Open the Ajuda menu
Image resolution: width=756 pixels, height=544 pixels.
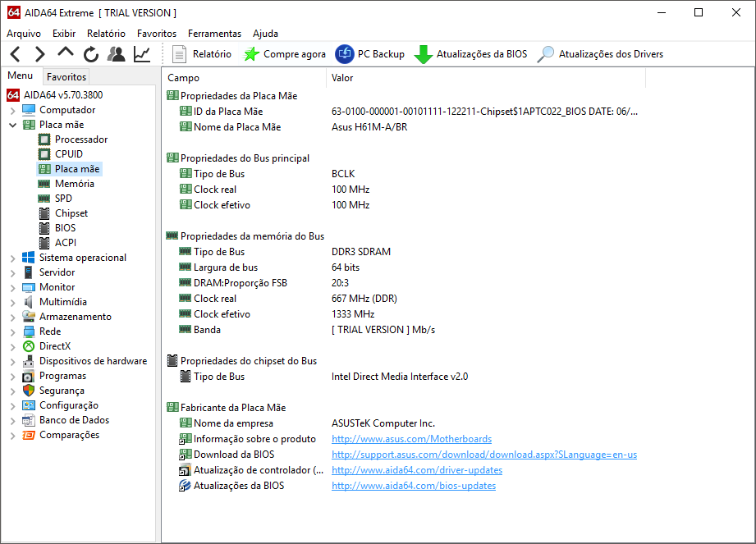[x=265, y=34]
